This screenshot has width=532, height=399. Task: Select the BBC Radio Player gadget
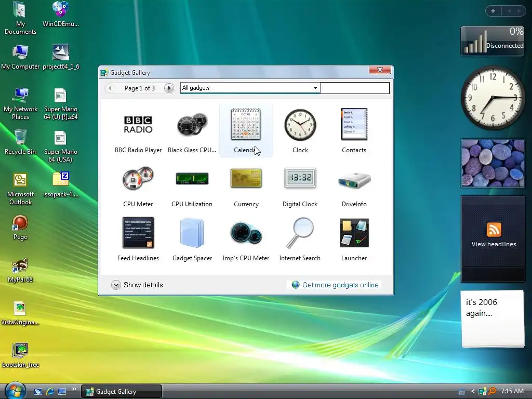[138, 131]
